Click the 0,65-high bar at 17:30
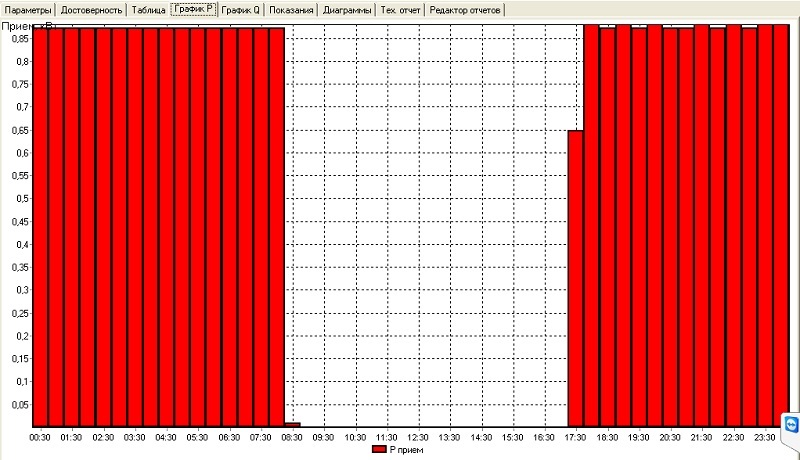Screen dimensions: 800x460 click(x=576, y=278)
